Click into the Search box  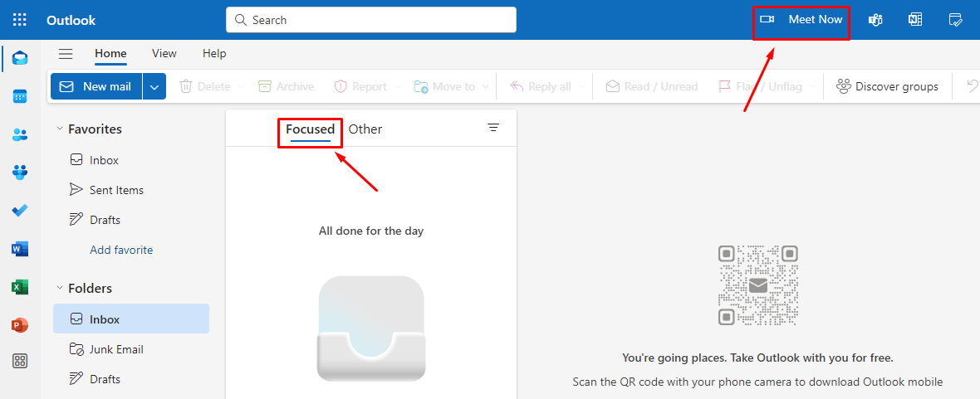pos(371,20)
